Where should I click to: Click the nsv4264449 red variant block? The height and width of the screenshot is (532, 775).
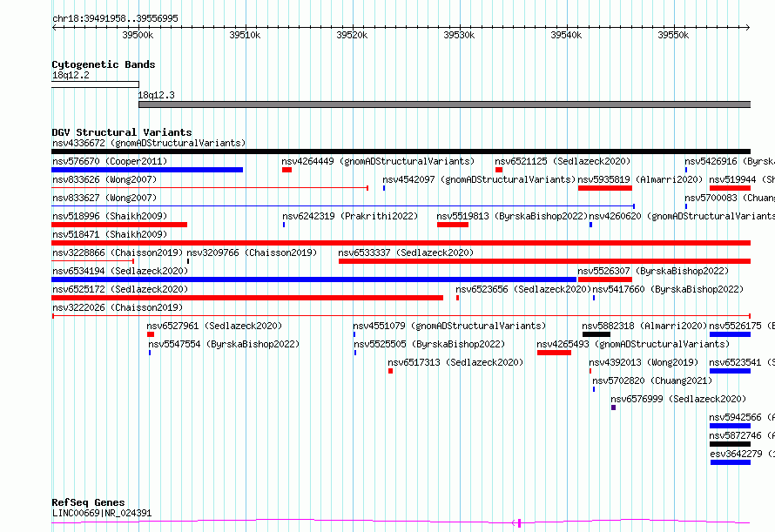click(x=286, y=170)
